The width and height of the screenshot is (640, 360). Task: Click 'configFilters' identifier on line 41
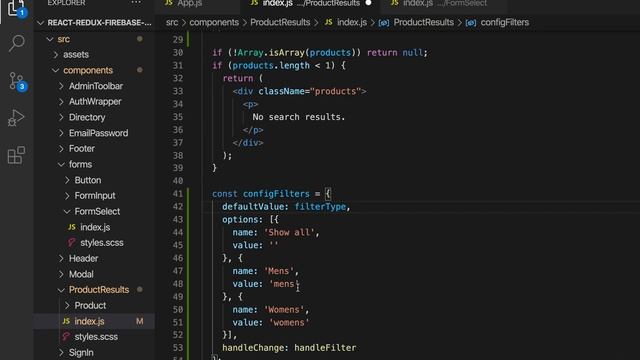click(x=276, y=194)
